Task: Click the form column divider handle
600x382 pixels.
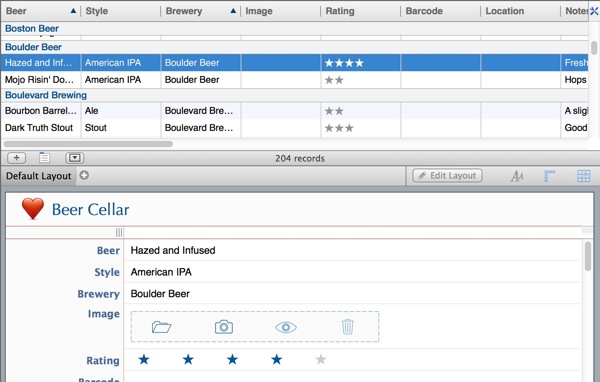Action: tap(119, 232)
